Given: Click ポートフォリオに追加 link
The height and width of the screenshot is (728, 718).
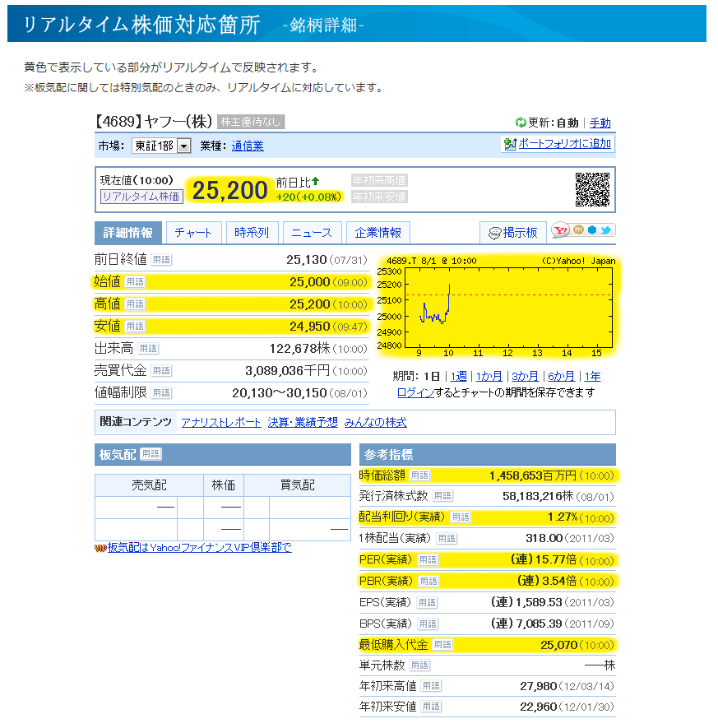Looking at the screenshot, I should point(564,144).
